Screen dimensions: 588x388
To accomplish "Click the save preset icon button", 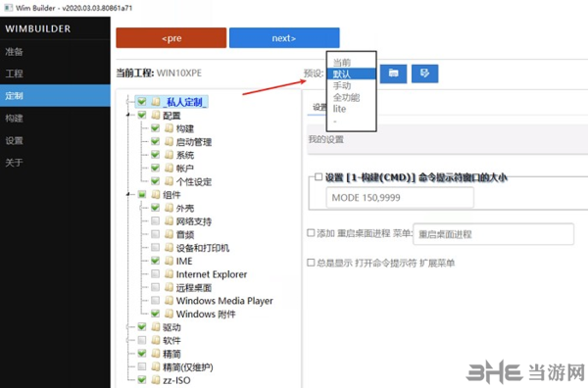I will [x=424, y=73].
